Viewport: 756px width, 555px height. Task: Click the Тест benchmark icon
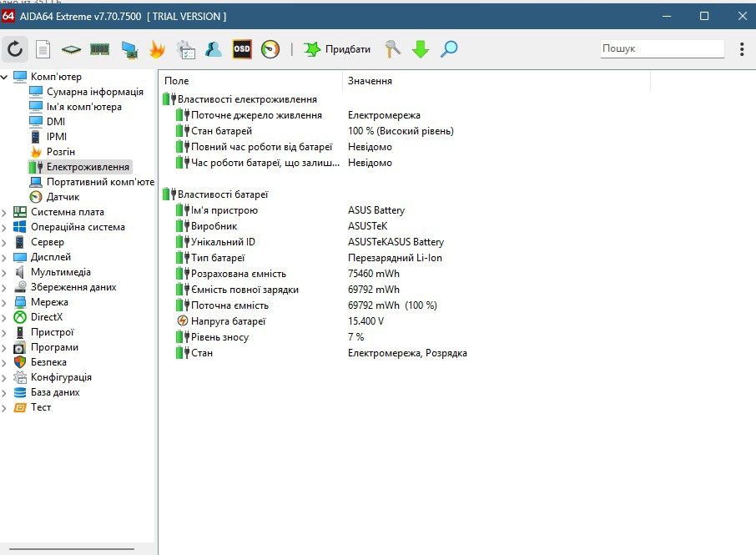point(20,407)
